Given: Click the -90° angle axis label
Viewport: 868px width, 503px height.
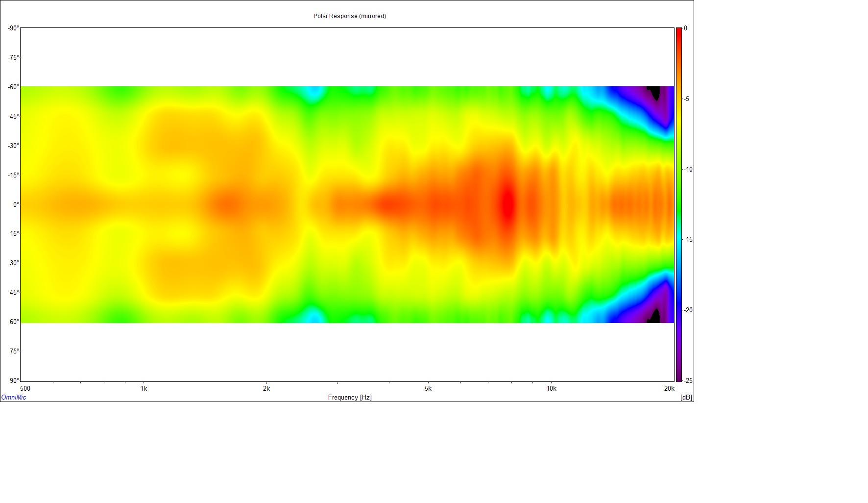Looking at the screenshot, I should tap(13, 28).
